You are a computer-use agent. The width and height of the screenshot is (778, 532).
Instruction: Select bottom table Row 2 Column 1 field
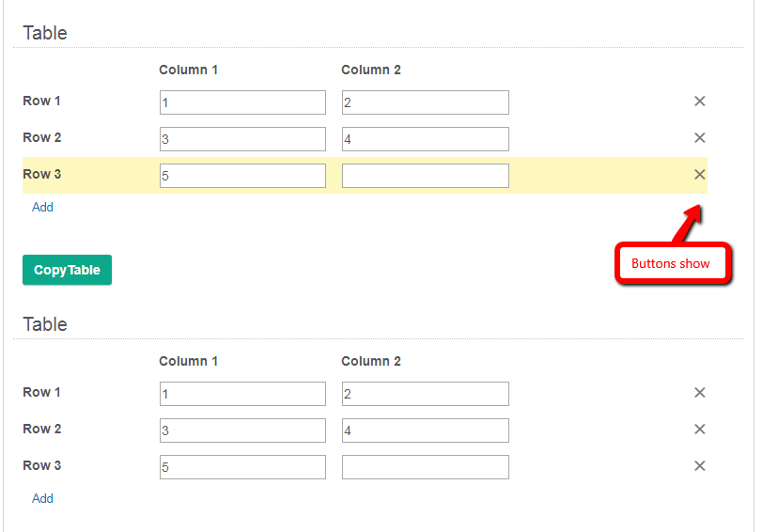242,430
